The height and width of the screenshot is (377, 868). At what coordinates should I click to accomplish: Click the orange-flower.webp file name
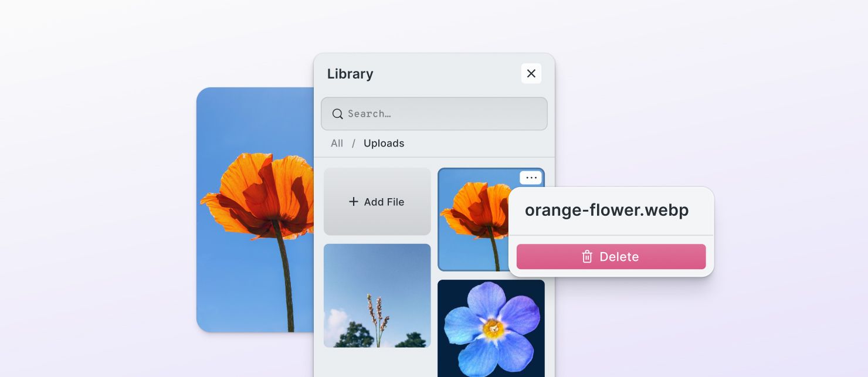click(607, 210)
